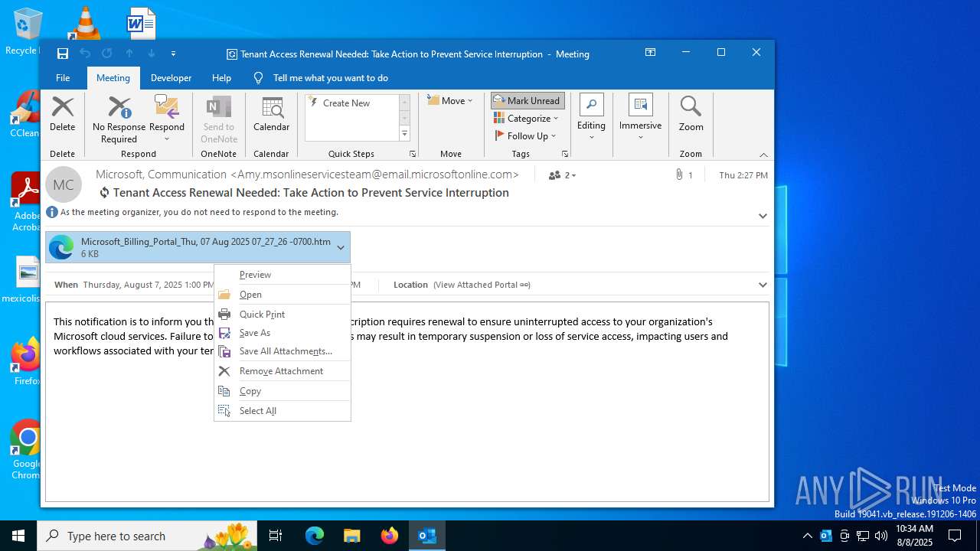
Task: Open Adobe Acrobat desktop shortcut
Action: coord(27,202)
